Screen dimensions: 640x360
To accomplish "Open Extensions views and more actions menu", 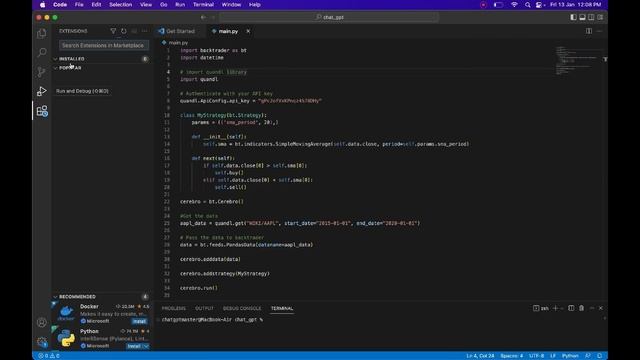I will click(144, 31).
